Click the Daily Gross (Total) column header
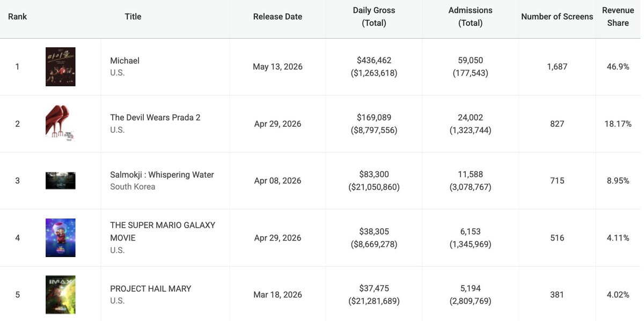 374,17
